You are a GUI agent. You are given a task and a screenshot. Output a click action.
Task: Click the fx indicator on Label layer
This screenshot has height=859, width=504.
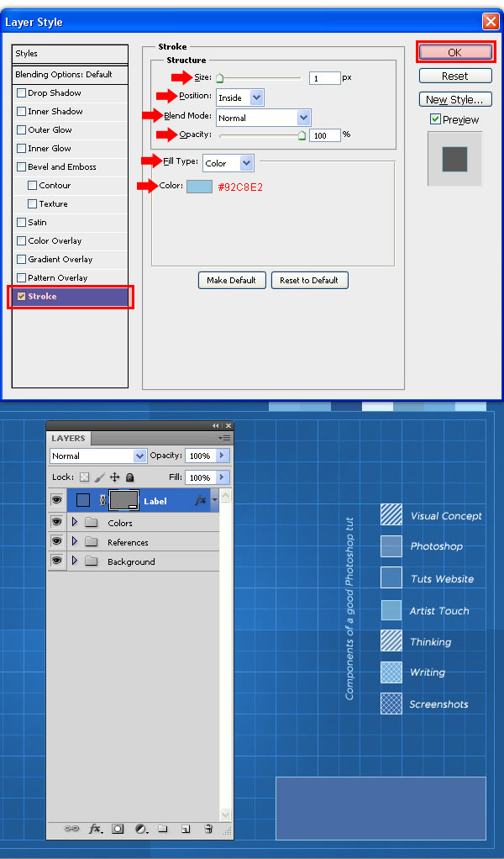click(x=201, y=501)
